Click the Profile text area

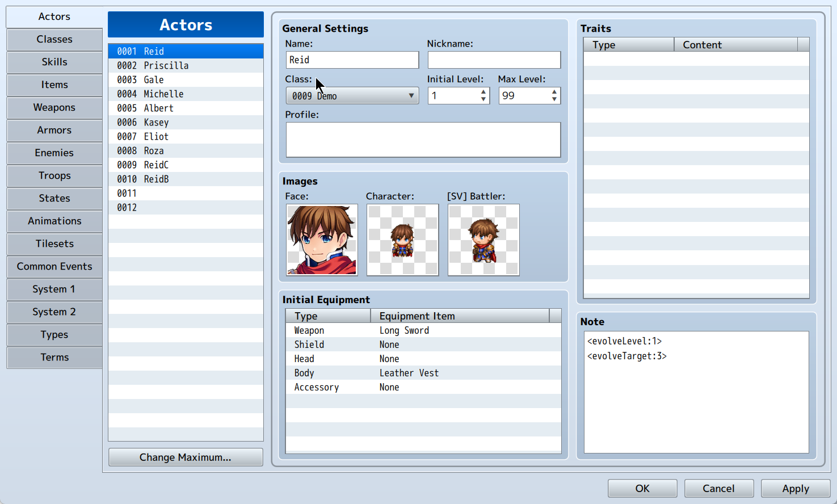pyautogui.click(x=423, y=140)
